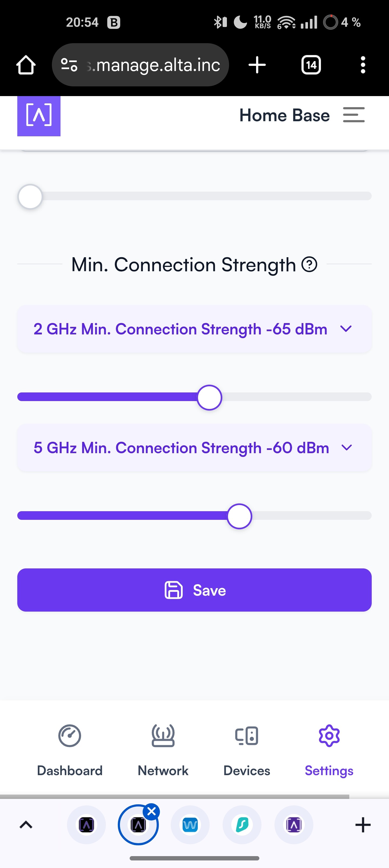Expand the tab strip with the up chevron
This screenshot has width=389, height=868.
click(26, 825)
